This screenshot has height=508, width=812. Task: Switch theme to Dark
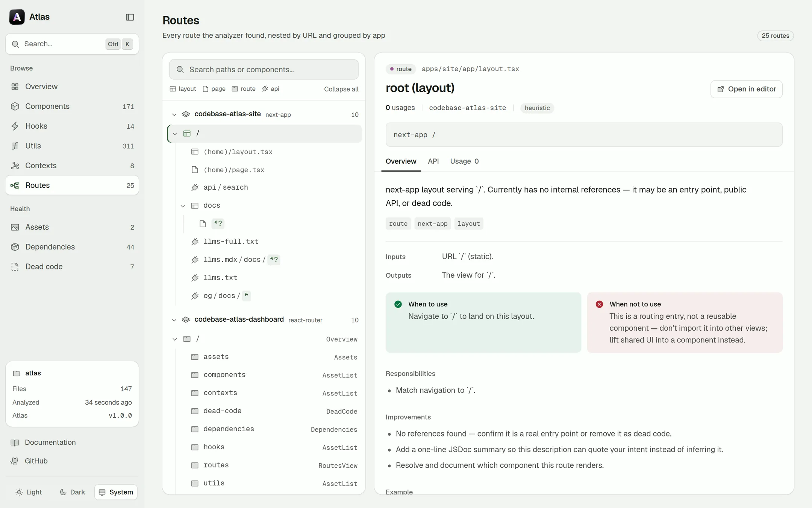coord(73,492)
